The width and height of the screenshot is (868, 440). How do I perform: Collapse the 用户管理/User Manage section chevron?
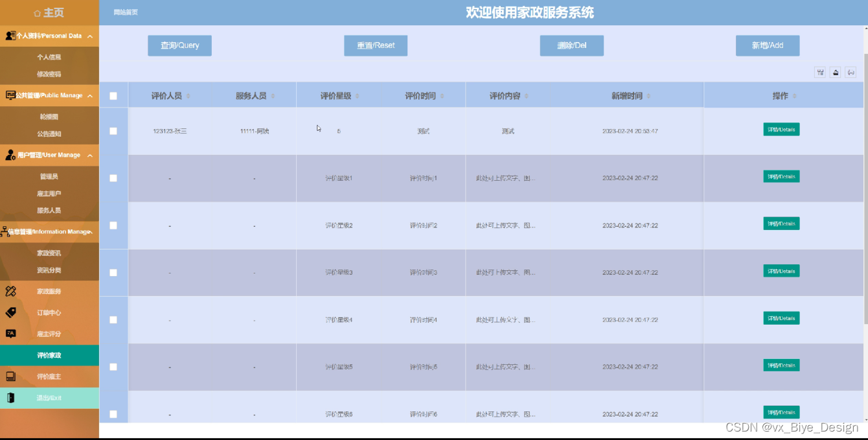pos(90,156)
